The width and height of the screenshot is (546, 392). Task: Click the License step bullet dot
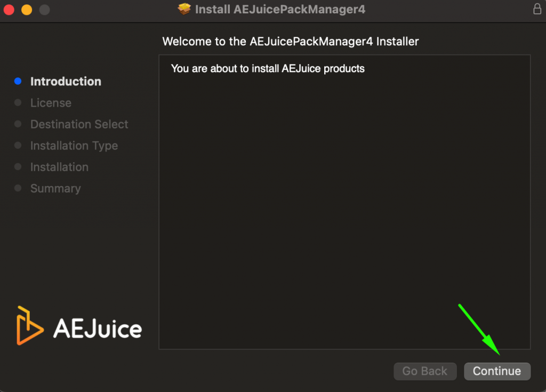(x=18, y=102)
